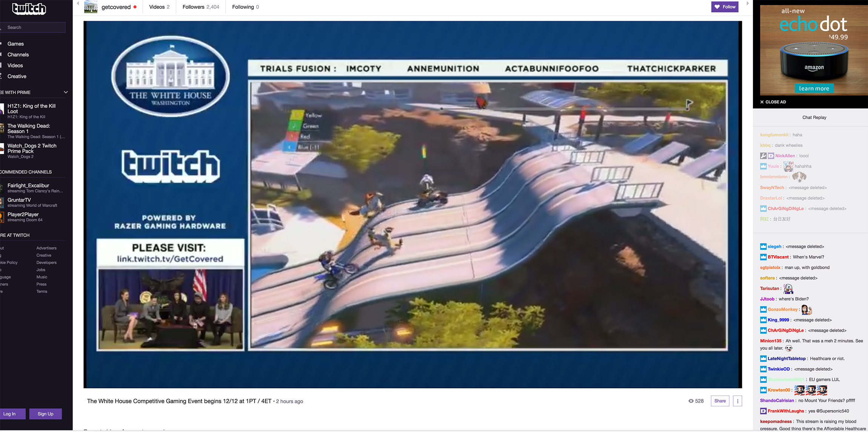Open the three-dot video options menu
This screenshot has height=432, width=868.
[x=737, y=401]
